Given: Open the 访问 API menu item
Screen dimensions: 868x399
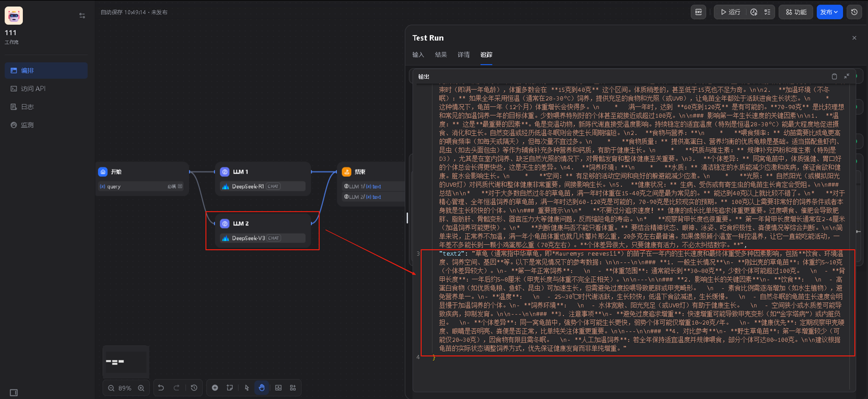Looking at the screenshot, I should click(x=46, y=89).
